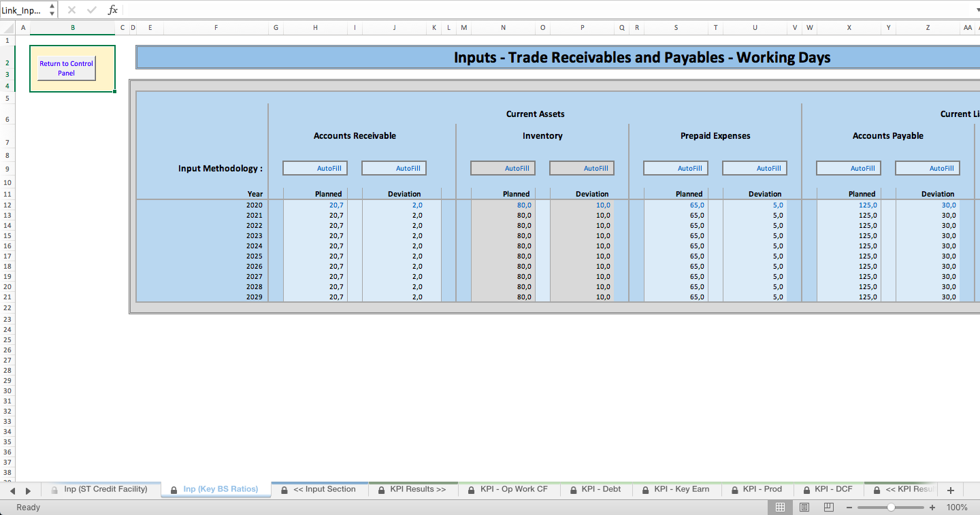Switch to KPI - Op Work CF tab
This screenshot has width=980, height=515.
click(x=508, y=489)
